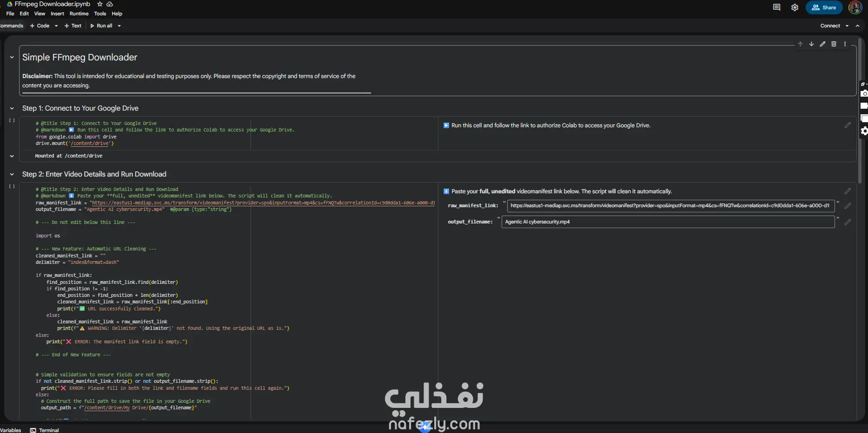Click the "Step 2: Enter Video Details" heading
Image resolution: width=868 pixels, height=433 pixels.
pyautogui.click(x=94, y=175)
